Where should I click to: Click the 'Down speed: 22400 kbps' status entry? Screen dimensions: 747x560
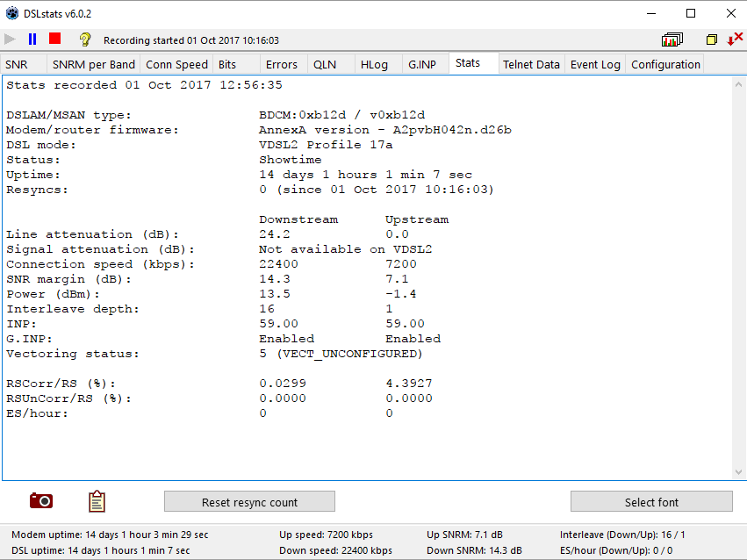tap(336, 550)
